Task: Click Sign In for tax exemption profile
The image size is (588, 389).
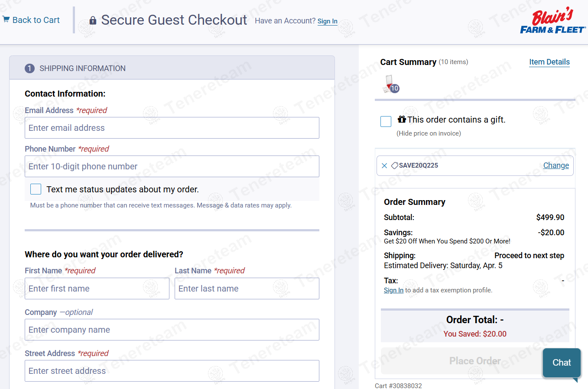Action: [x=393, y=290]
